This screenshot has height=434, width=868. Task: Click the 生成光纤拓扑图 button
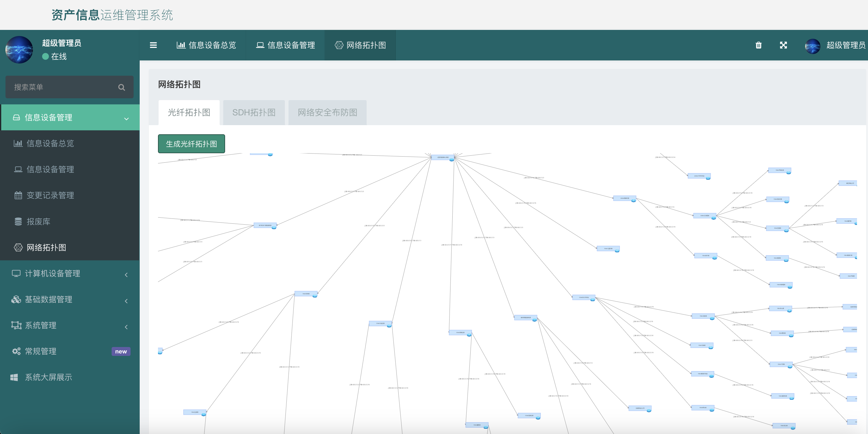coord(192,144)
